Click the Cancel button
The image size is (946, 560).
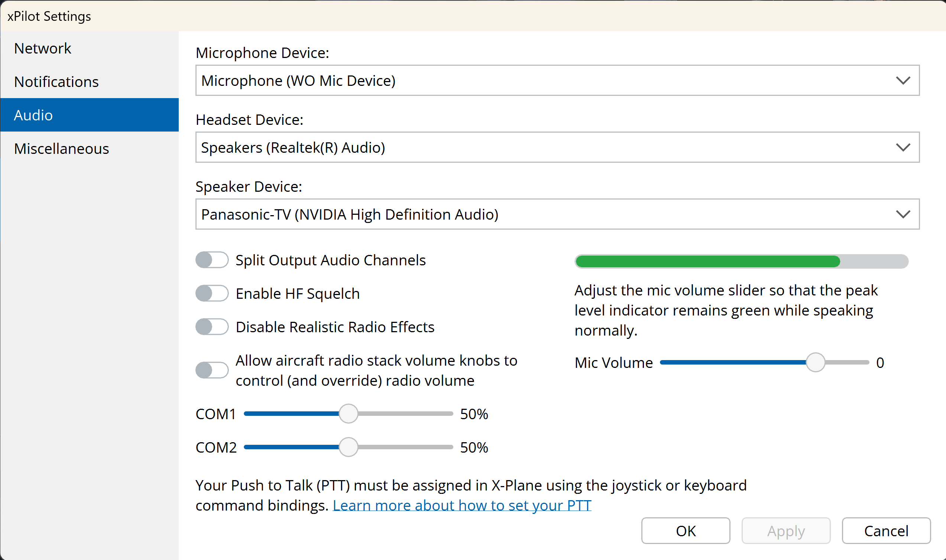pyautogui.click(x=886, y=531)
